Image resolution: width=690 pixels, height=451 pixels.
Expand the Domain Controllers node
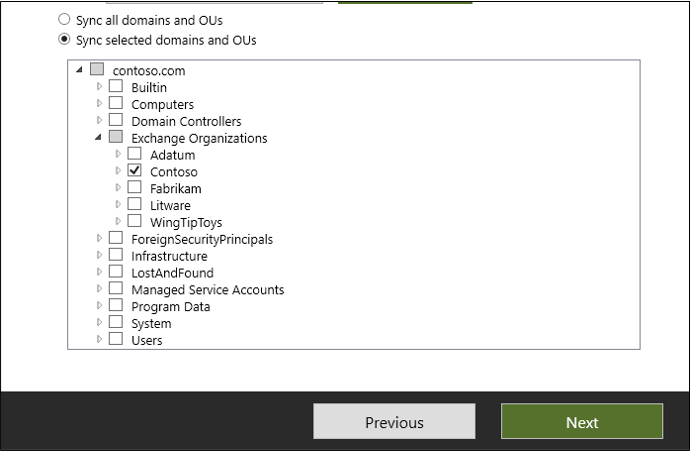tap(99, 121)
